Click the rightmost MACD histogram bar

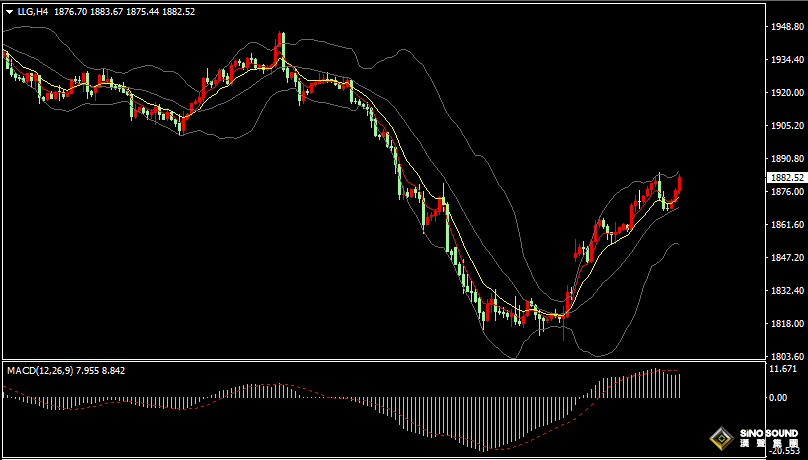(x=679, y=385)
